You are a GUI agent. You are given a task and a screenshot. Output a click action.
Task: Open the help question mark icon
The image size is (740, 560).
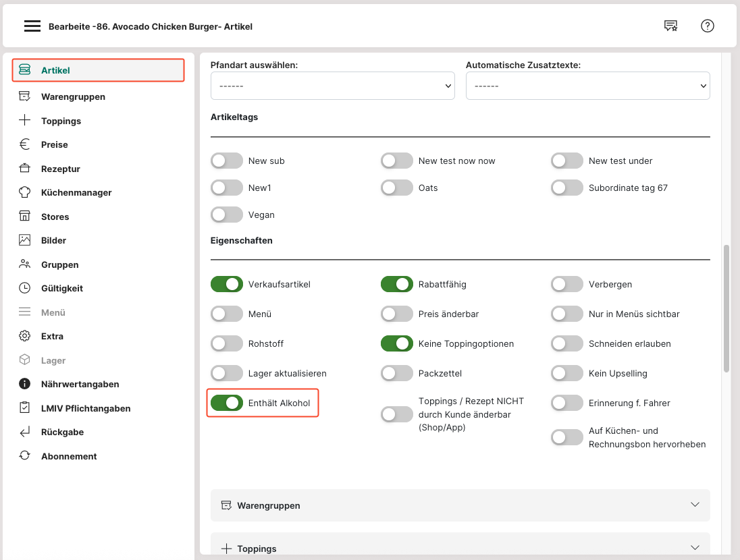(707, 26)
